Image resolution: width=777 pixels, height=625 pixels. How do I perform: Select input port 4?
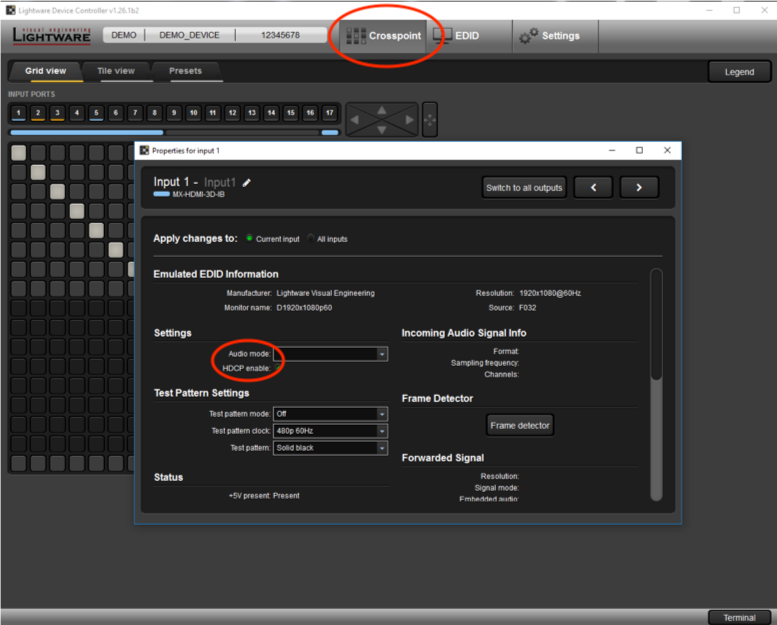coord(77,113)
